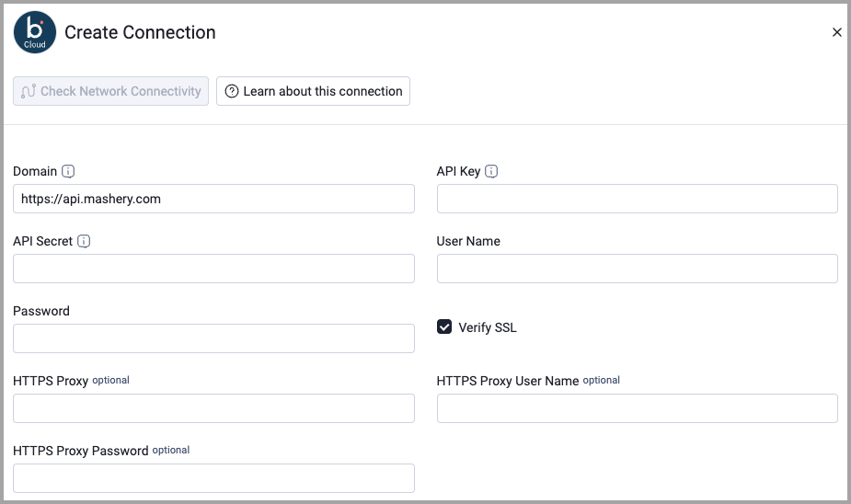Screen dimensions: 851x504
Task: Focus the HTTPS Proxy User Name field
Action: click(638, 408)
